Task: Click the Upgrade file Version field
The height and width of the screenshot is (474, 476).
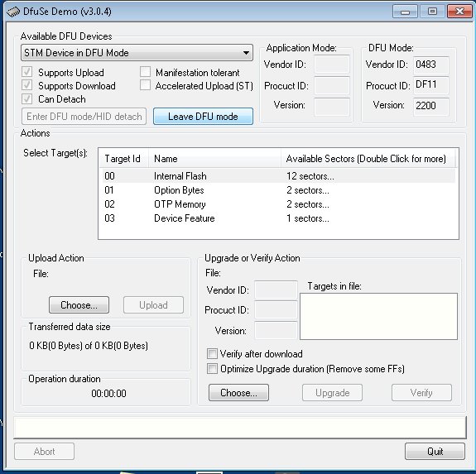Action: pyautogui.click(x=276, y=330)
